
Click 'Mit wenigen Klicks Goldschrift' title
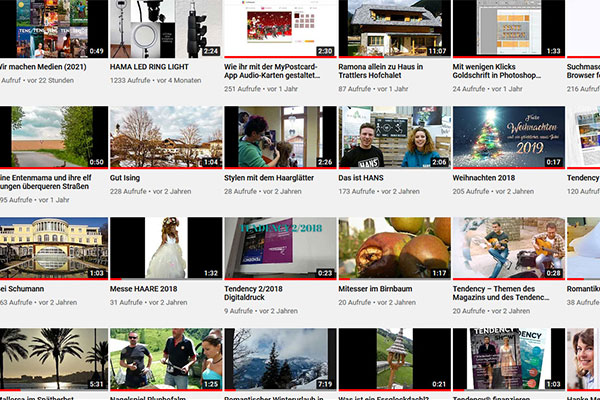click(x=497, y=71)
